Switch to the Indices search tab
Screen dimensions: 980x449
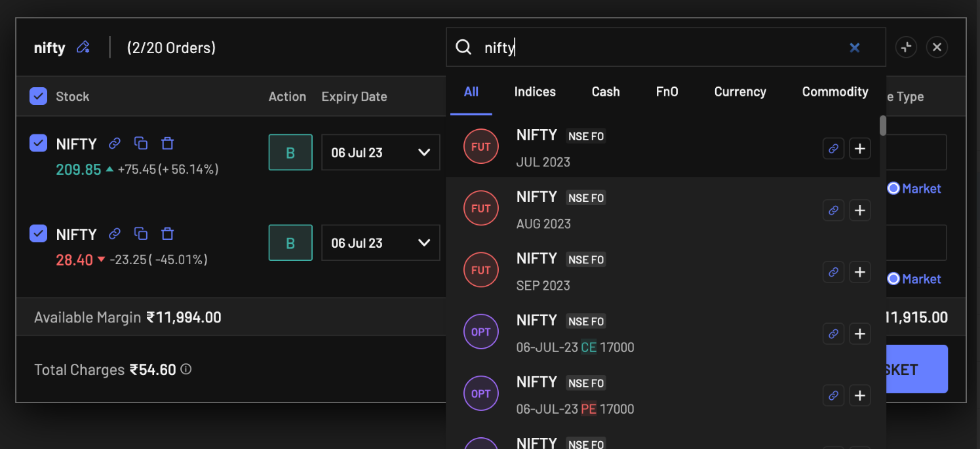(535, 92)
